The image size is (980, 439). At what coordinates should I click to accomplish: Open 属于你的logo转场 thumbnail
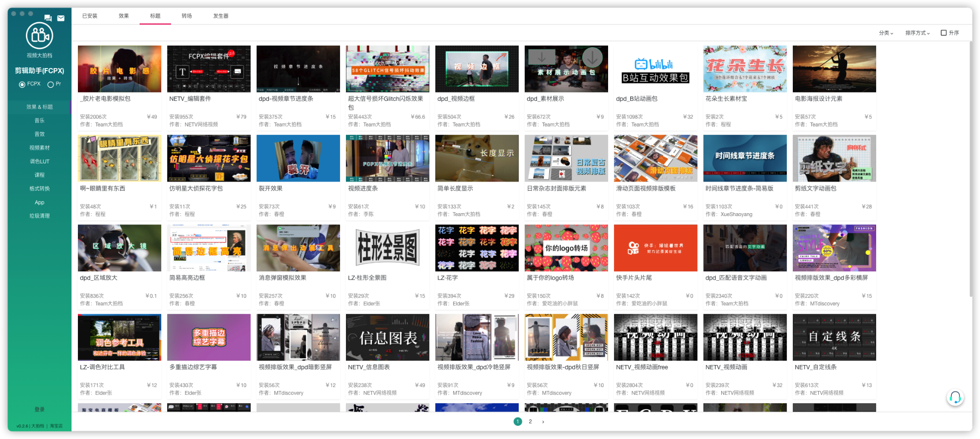(566, 248)
